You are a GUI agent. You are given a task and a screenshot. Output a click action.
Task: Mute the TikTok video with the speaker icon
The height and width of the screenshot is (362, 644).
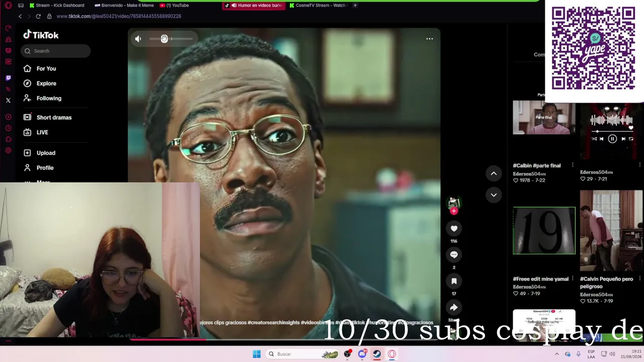point(138,39)
